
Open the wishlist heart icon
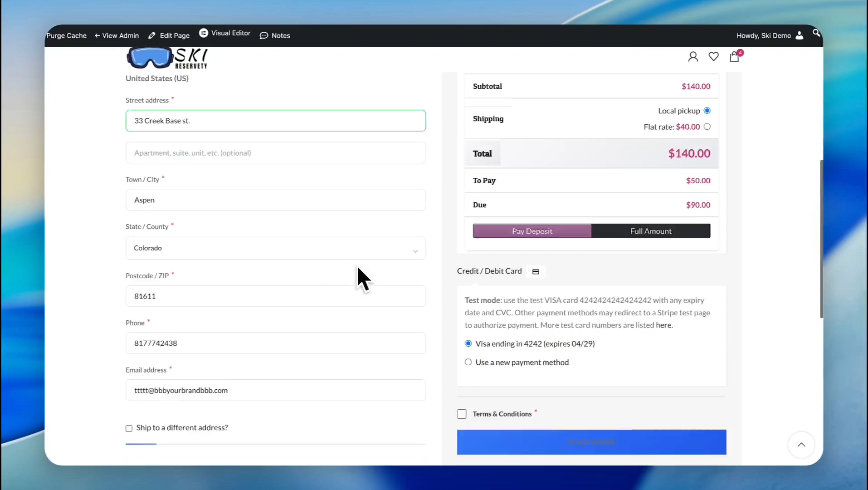(x=713, y=57)
